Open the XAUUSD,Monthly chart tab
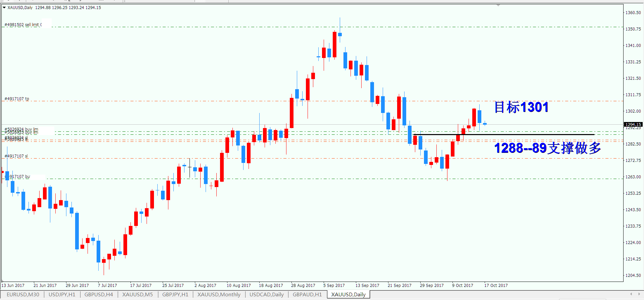Image resolution: width=644 pixels, height=300 pixels. click(x=219, y=294)
